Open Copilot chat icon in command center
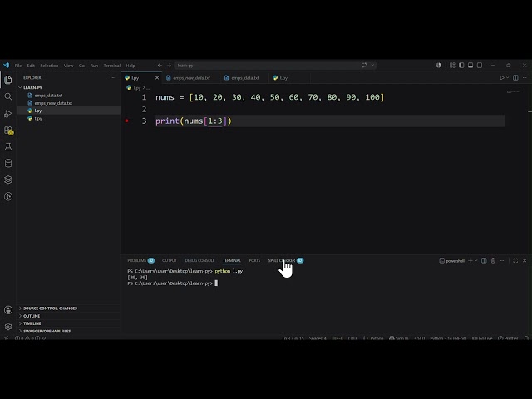The height and width of the screenshot is (399, 532). pos(364,65)
